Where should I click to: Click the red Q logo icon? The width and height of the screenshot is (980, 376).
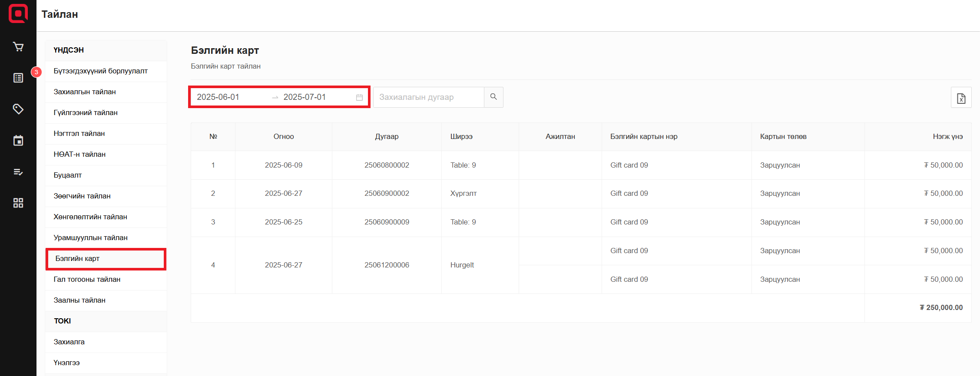point(18,13)
